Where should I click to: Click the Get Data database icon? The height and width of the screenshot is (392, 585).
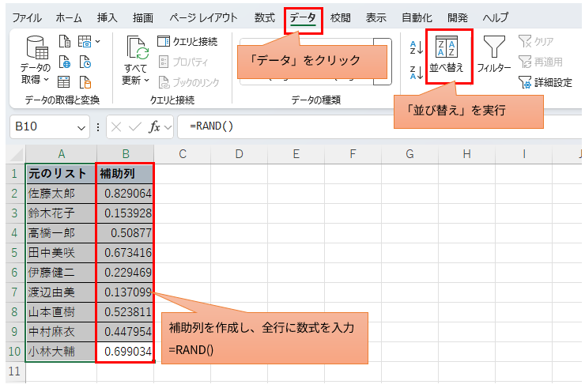[37, 47]
